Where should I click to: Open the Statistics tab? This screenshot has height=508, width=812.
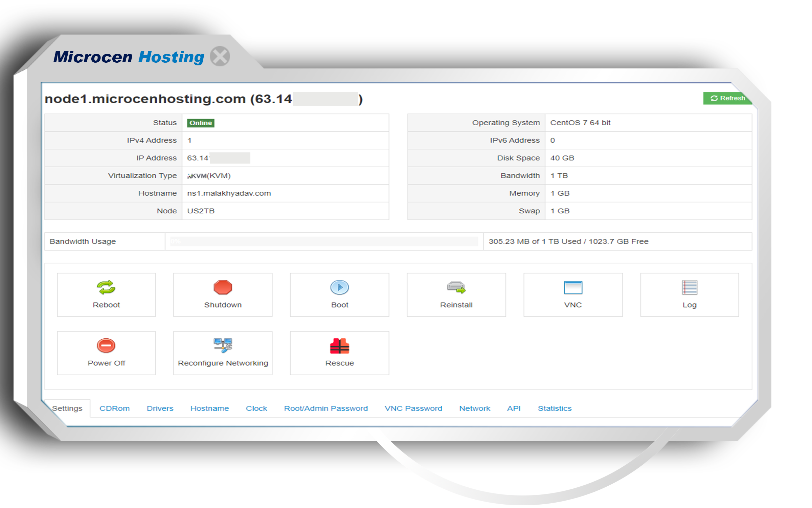pyautogui.click(x=555, y=408)
